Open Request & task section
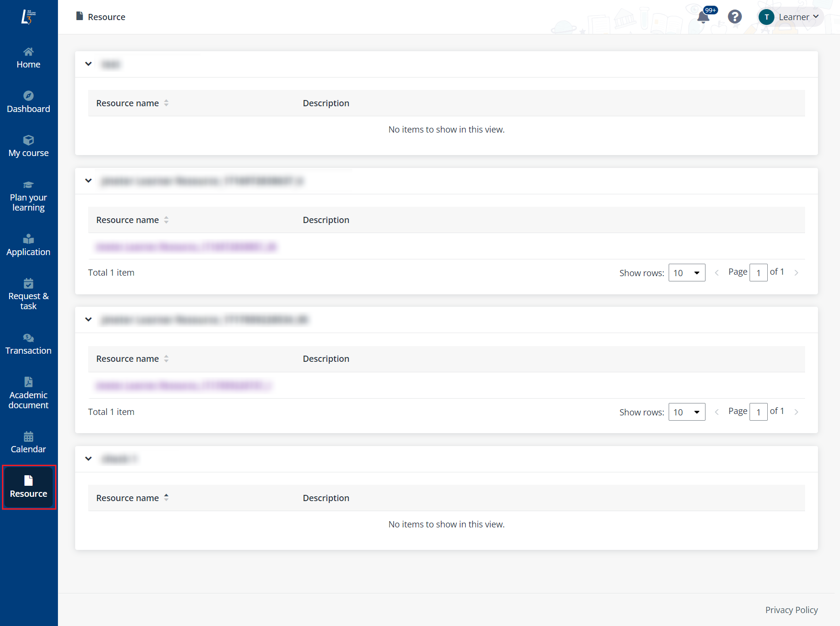The width and height of the screenshot is (840, 626). coord(28,295)
